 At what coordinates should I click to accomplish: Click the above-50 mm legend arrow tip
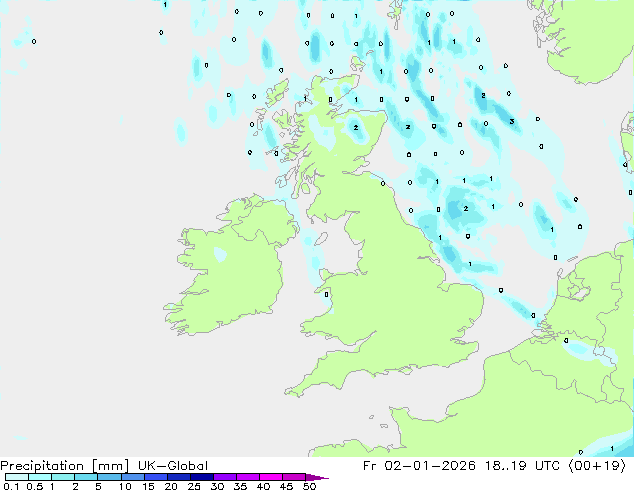click(x=317, y=477)
